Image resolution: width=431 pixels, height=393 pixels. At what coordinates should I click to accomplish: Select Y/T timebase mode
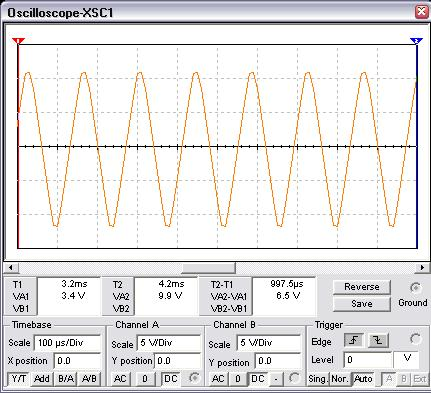(19, 379)
